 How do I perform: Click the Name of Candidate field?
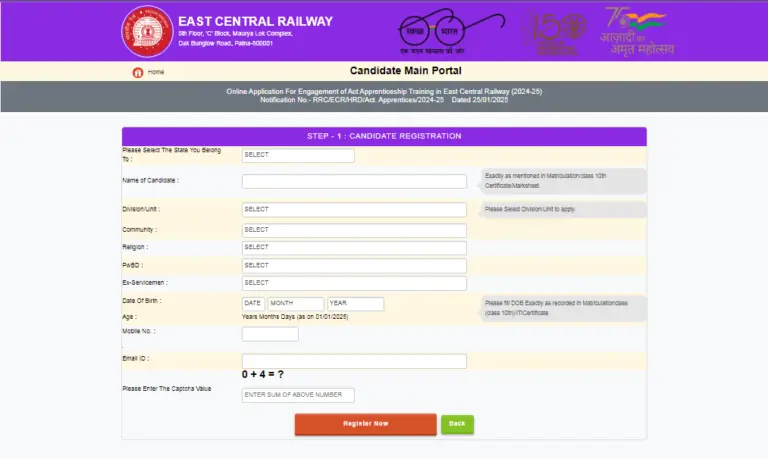point(354,181)
